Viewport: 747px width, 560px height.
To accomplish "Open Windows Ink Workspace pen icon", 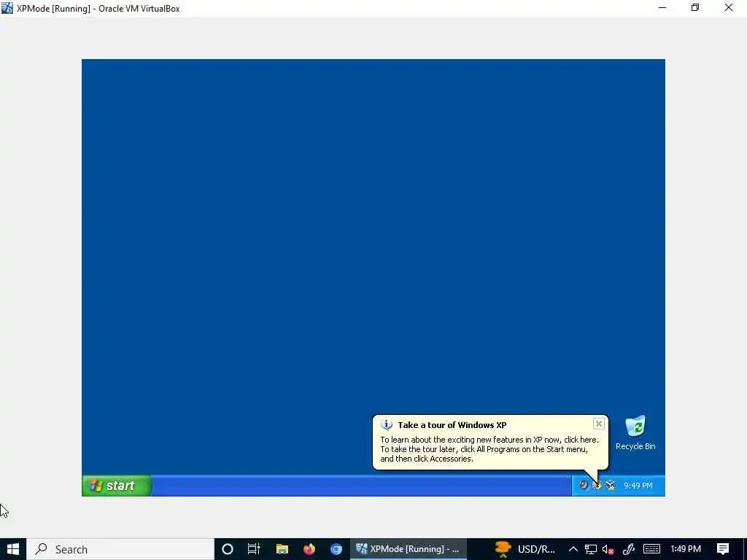I will tap(628, 549).
